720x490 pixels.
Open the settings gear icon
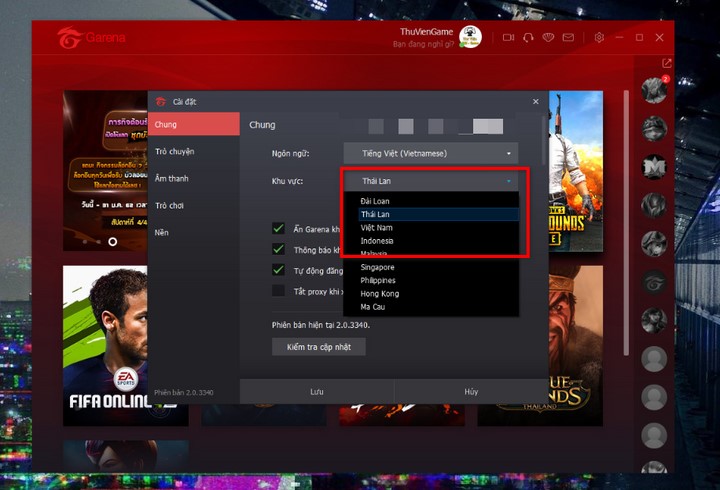click(599, 37)
